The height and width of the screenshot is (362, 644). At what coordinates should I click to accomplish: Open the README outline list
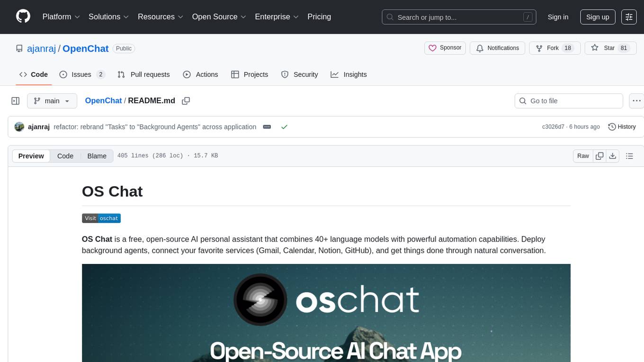[629, 156]
